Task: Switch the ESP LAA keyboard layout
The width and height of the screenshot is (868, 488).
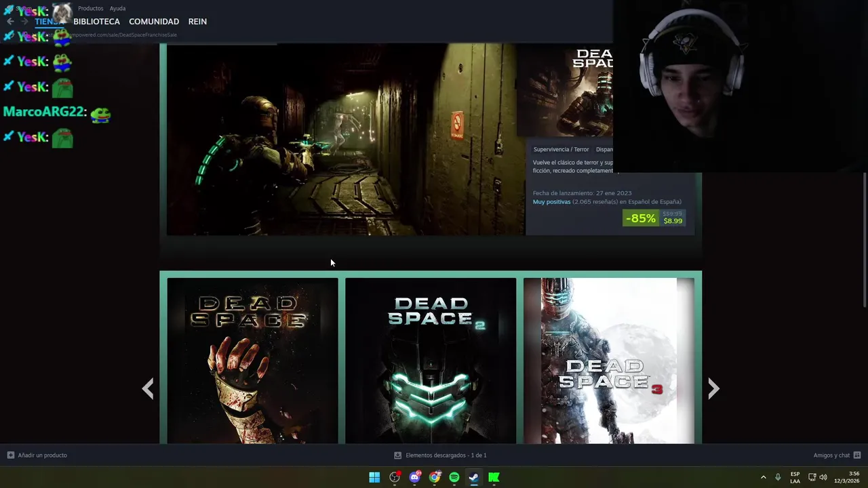Action: pos(795,477)
